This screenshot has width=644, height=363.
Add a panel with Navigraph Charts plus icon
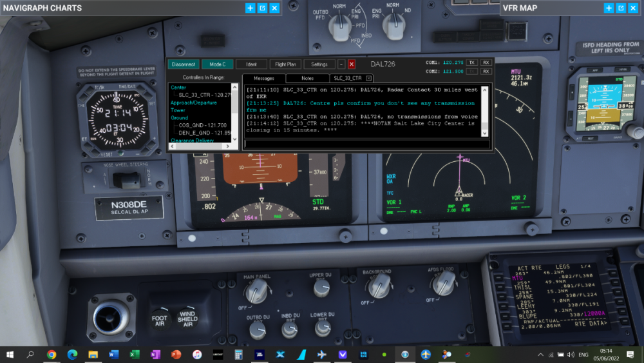[250, 8]
